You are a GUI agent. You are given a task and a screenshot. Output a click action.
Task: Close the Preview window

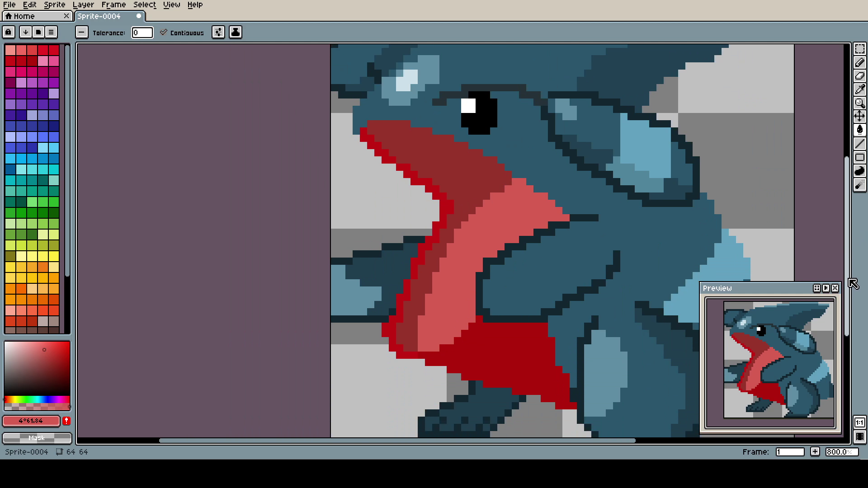pos(835,288)
